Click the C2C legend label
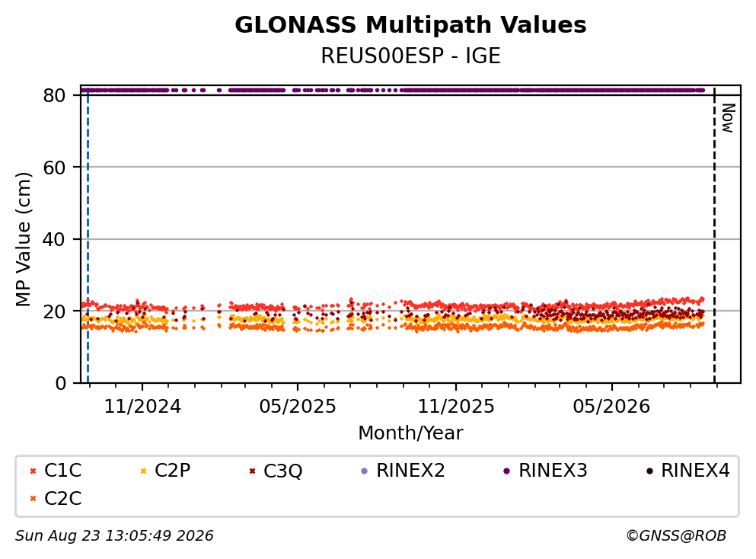 pyautogui.click(x=62, y=499)
